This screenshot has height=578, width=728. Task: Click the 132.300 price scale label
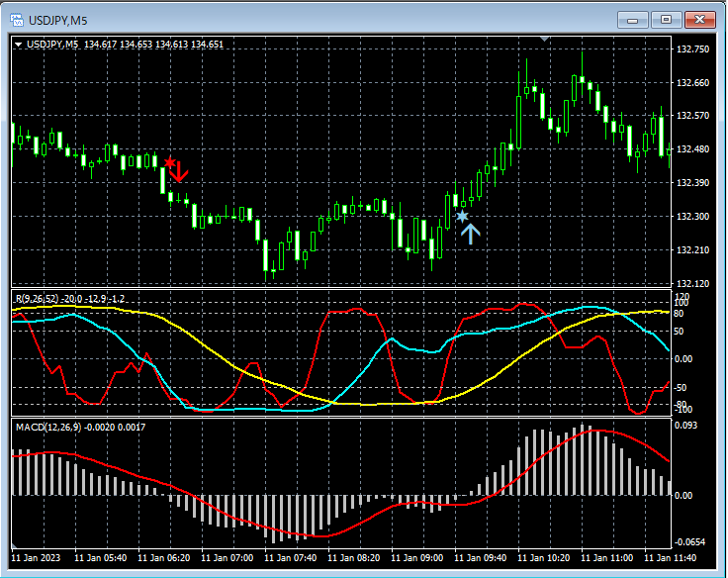coord(693,217)
